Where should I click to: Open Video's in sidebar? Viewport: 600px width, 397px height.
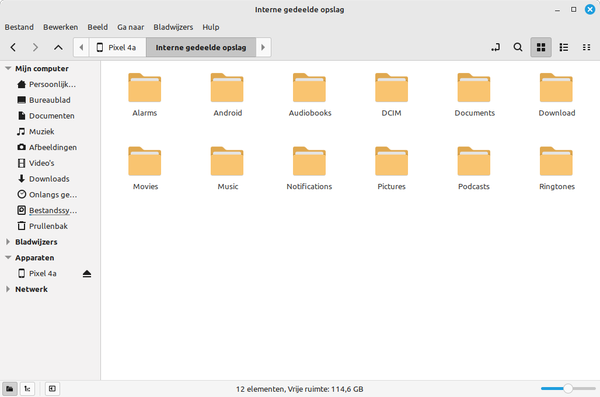pyautogui.click(x=51, y=163)
